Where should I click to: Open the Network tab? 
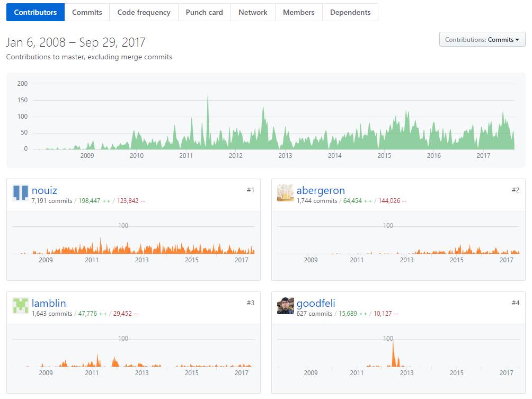click(253, 12)
